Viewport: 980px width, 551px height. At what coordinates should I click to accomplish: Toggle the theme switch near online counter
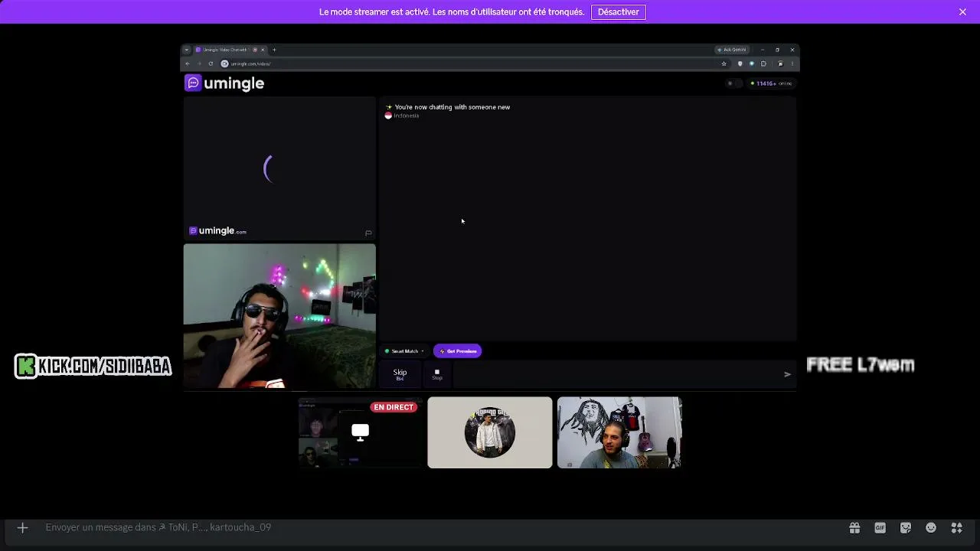[x=733, y=83]
